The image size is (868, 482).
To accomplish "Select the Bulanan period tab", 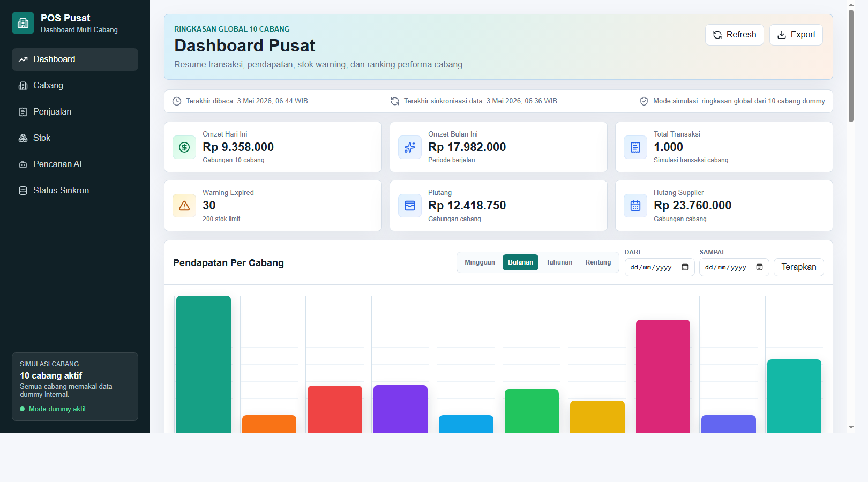I will [x=520, y=262].
